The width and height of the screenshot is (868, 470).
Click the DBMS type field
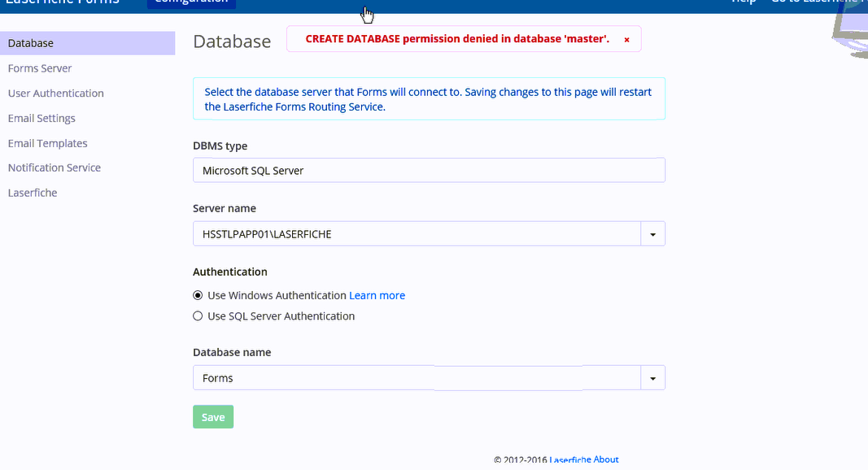click(x=429, y=171)
